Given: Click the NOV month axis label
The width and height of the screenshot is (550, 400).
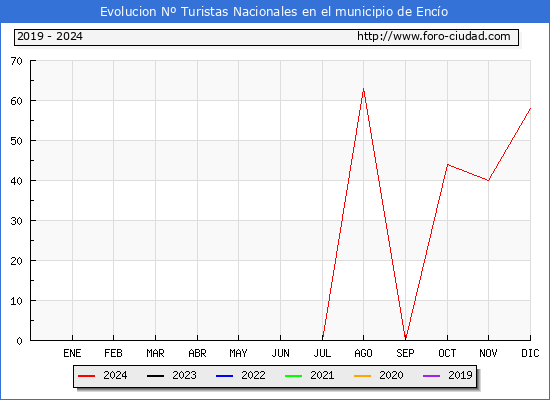Looking at the screenshot, I should [x=488, y=353].
